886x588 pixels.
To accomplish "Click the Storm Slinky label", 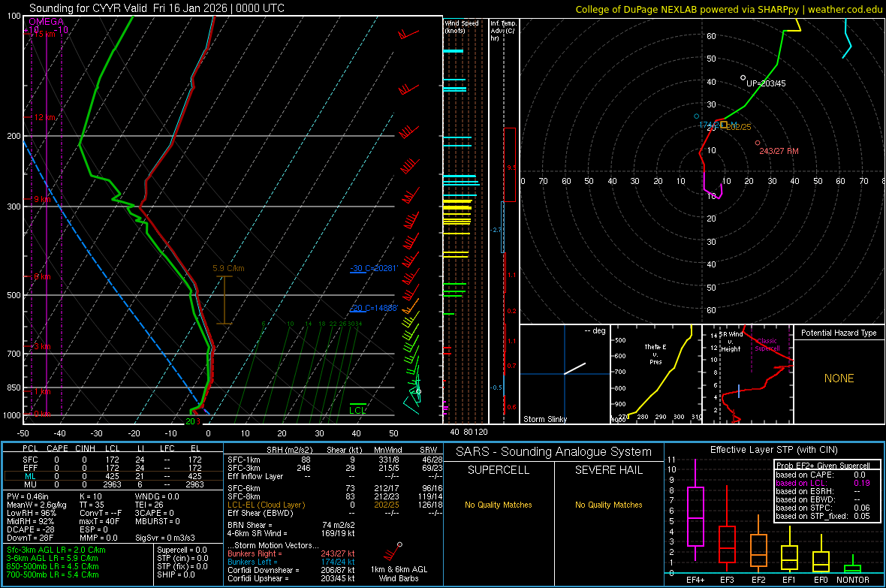I will pyautogui.click(x=544, y=419).
